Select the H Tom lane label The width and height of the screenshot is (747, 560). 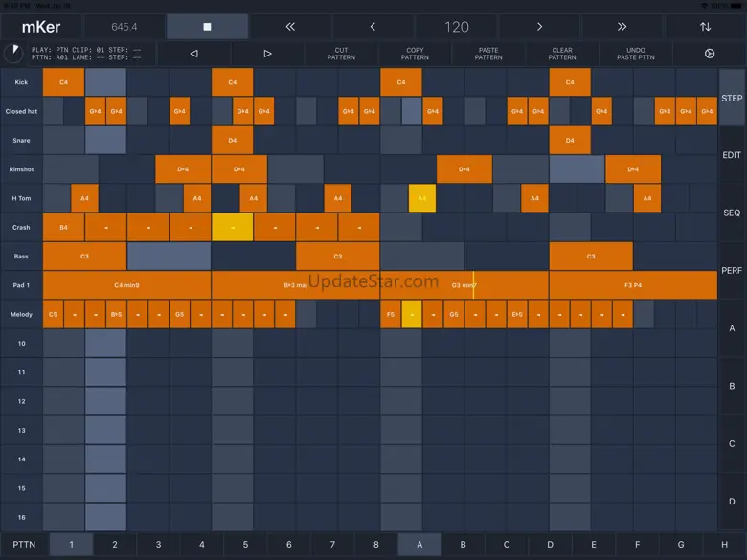point(21,198)
